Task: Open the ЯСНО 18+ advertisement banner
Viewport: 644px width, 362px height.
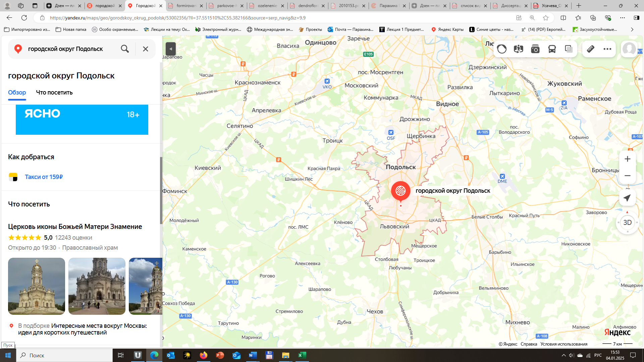Action: (82, 119)
